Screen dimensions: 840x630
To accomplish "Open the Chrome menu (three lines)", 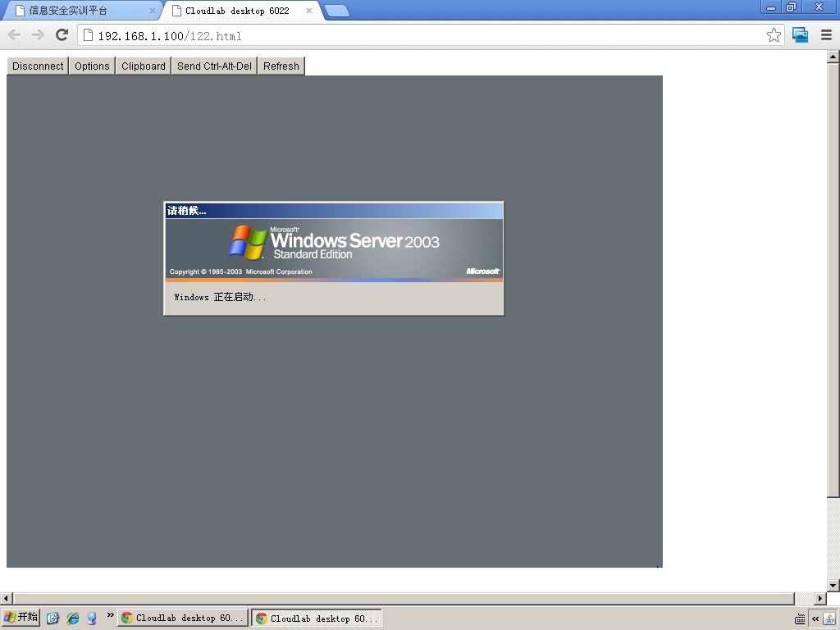I will (x=826, y=35).
